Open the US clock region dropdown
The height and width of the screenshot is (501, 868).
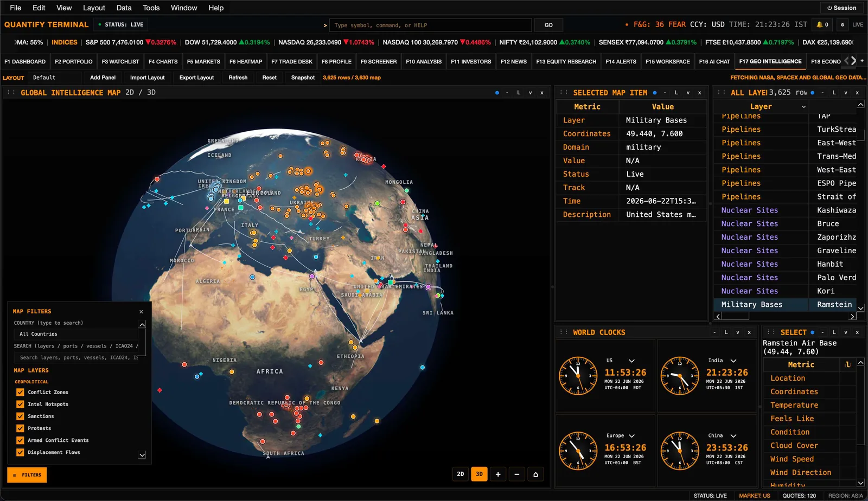click(631, 361)
